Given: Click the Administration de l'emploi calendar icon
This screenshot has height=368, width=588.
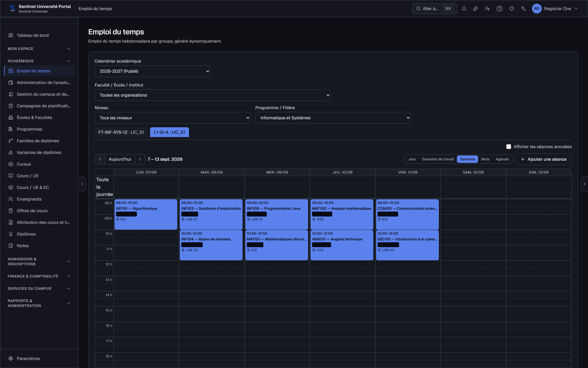Looking at the screenshot, I should point(11,82).
